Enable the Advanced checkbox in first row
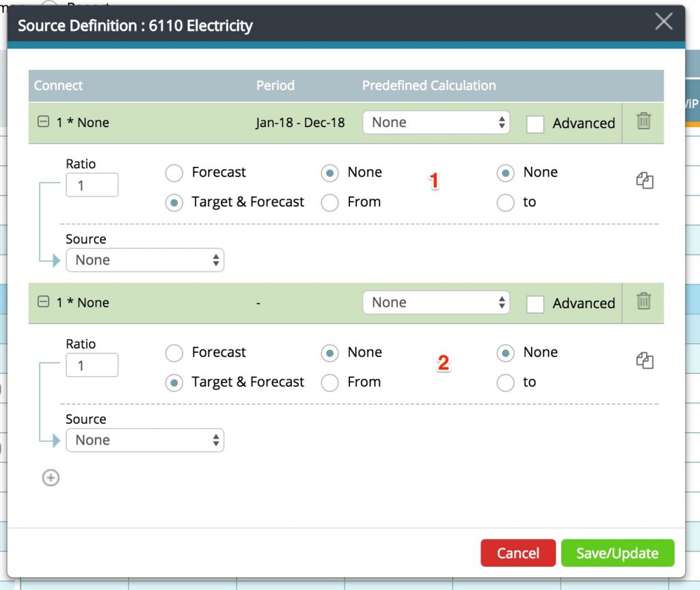Image resolution: width=700 pixels, height=590 pixels. (535, 124)
